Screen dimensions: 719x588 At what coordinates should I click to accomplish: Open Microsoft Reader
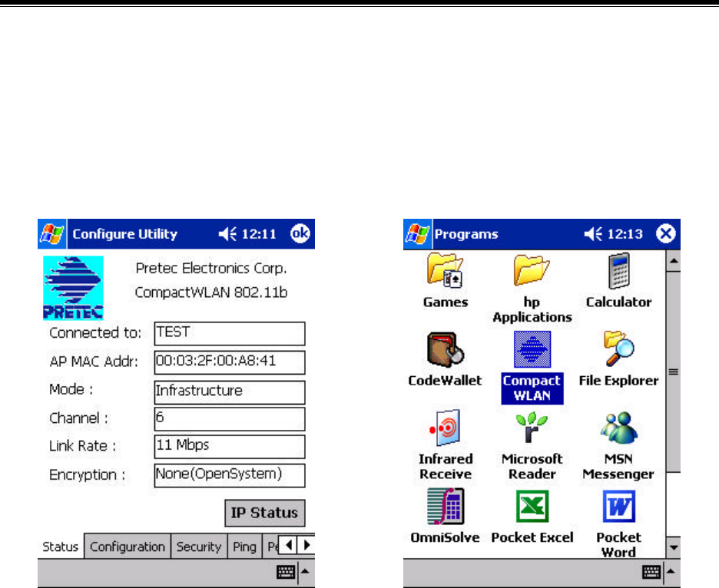(x=532, y=428)
